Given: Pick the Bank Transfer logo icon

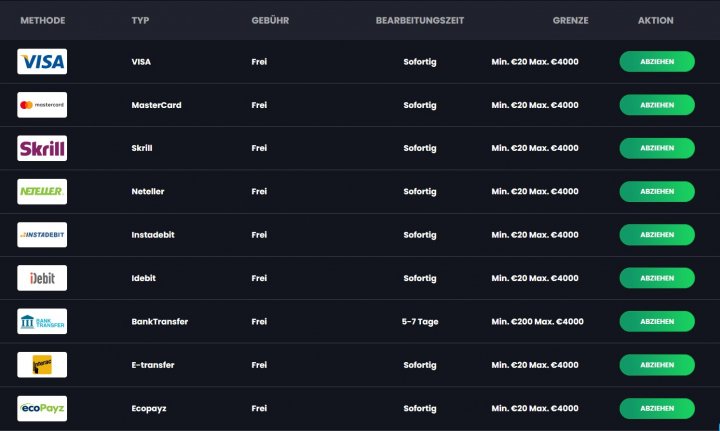Looking at the screenshot, I should pos(42,321).
